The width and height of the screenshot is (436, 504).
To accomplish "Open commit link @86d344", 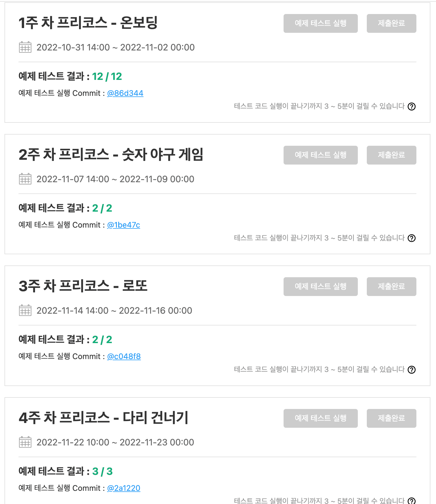I will [x=125, y=93].
